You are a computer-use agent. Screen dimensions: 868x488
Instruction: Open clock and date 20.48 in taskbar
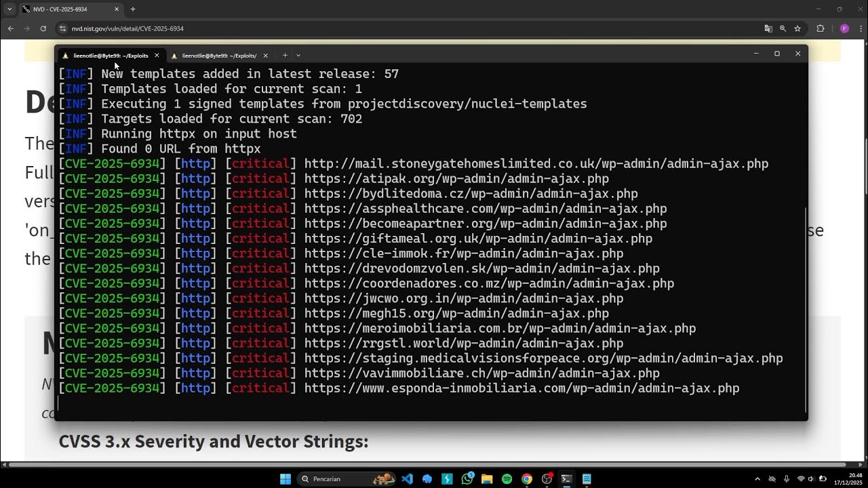coord(848,479)
